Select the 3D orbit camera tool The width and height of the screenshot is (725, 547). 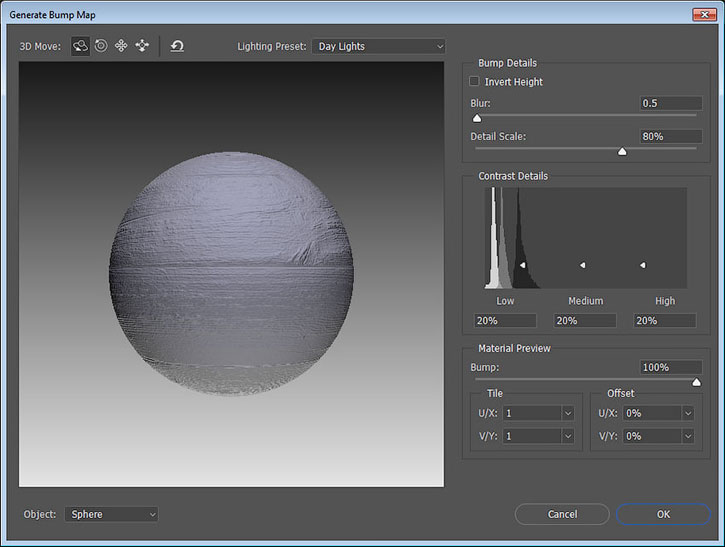80,46
